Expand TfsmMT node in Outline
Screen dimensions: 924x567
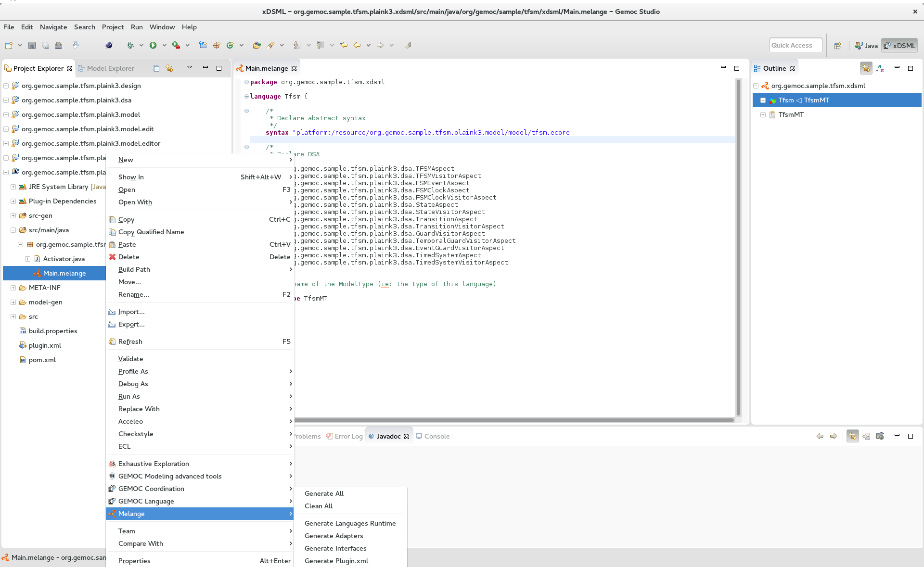pos(763,114)
